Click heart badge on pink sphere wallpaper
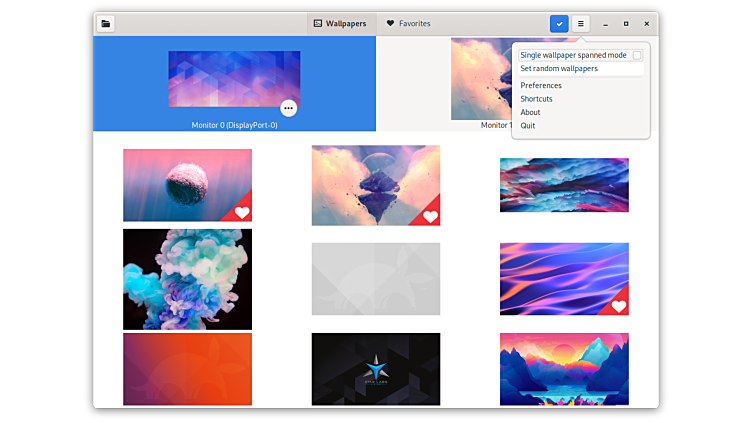The image size is (752, 423). click(241, 212)
